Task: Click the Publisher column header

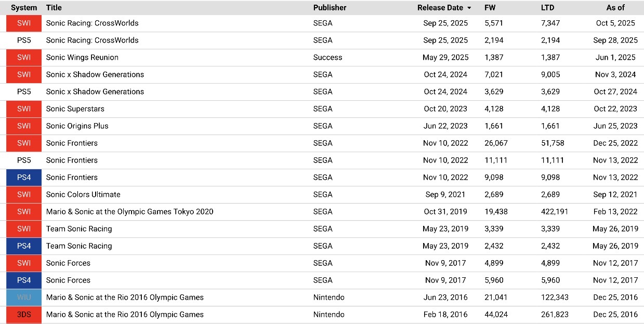Action: (330, 8)
